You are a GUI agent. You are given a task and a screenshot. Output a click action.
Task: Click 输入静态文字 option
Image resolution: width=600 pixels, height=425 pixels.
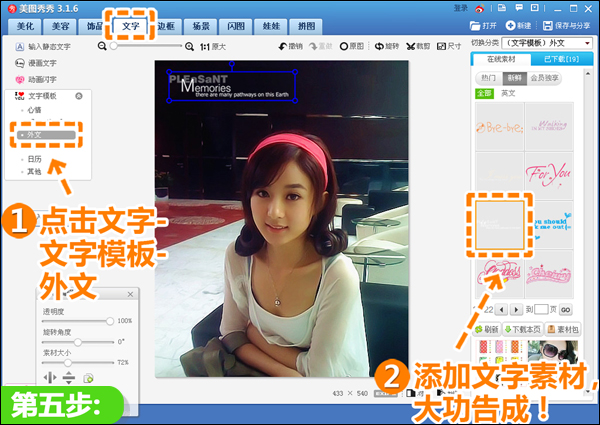(x=43, y=47)
